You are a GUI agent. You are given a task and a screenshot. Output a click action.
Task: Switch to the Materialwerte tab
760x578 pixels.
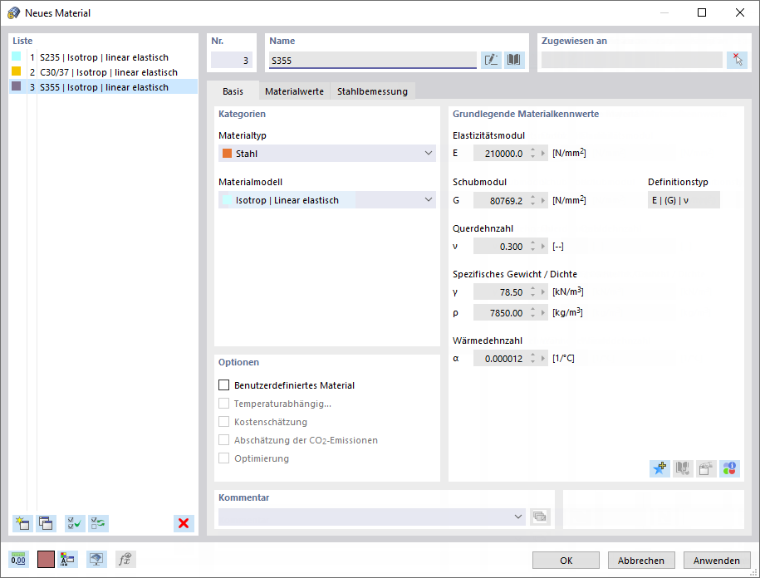[294, 91]
